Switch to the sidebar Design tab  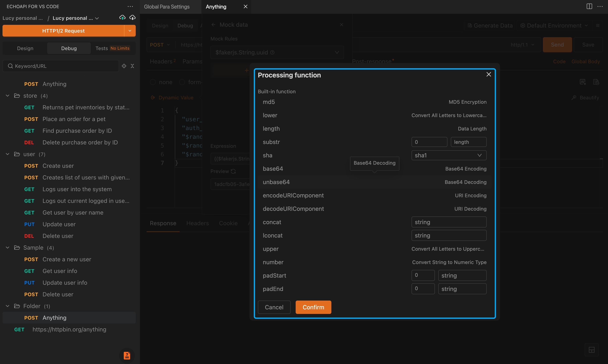click(x=25, y=48)
